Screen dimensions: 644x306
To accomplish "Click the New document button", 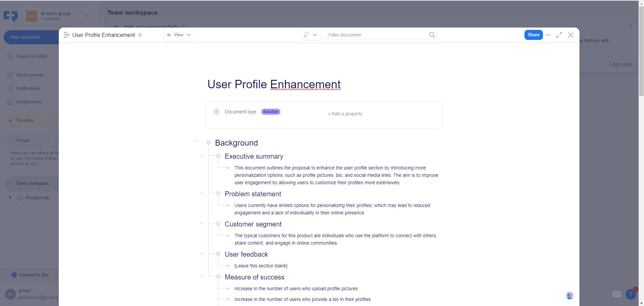I will point(31,37).
